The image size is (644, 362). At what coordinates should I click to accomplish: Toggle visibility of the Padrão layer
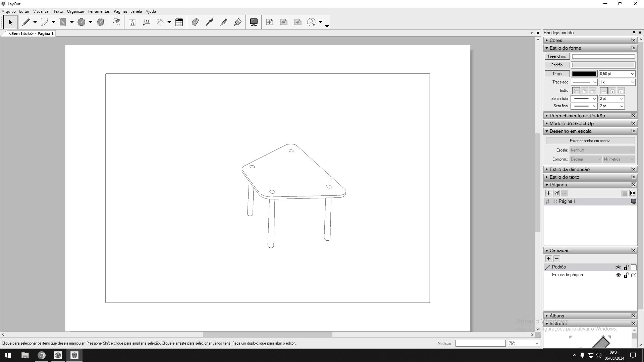tap(618, 267)
